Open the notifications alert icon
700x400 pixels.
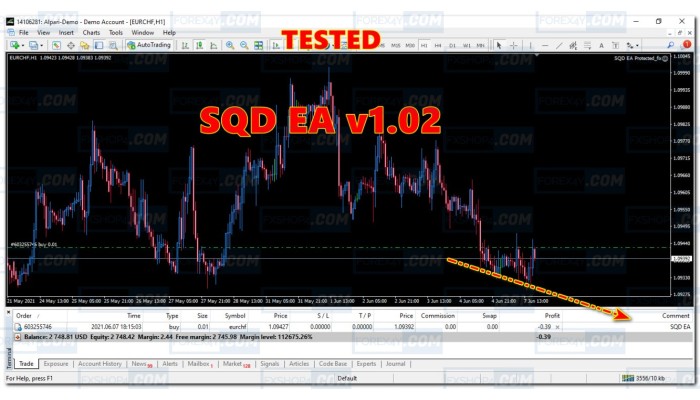pos(687,44)
